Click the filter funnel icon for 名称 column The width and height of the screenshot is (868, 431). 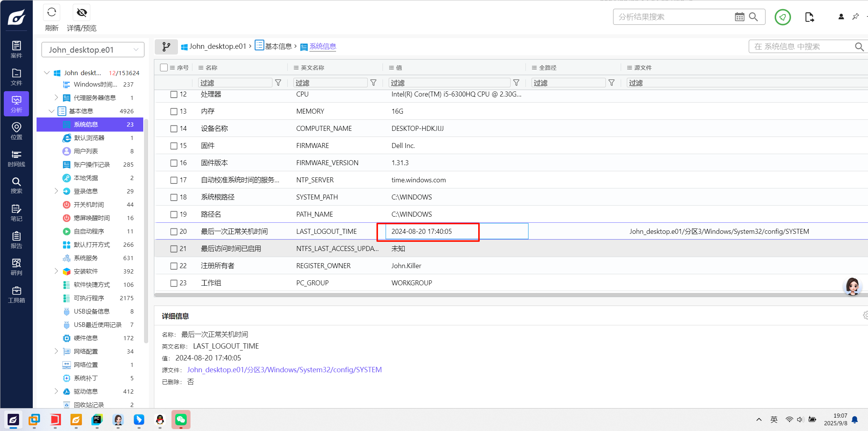pos(278,83)
